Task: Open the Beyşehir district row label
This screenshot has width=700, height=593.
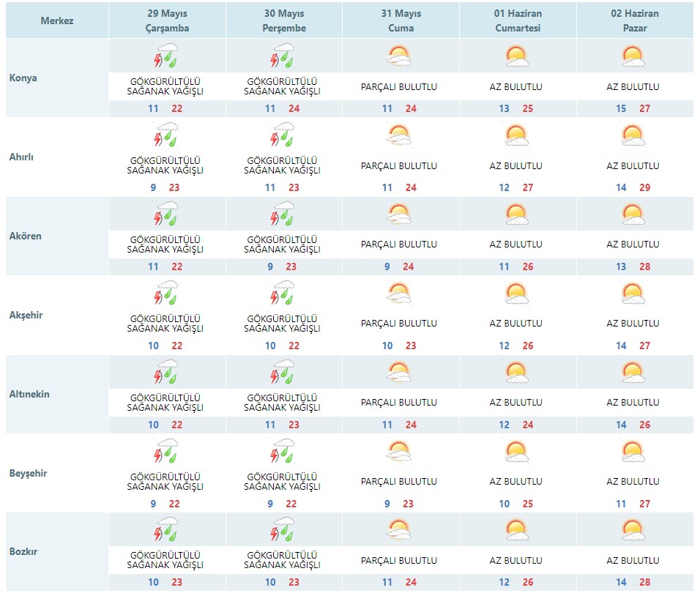Action: click(28, 473)
